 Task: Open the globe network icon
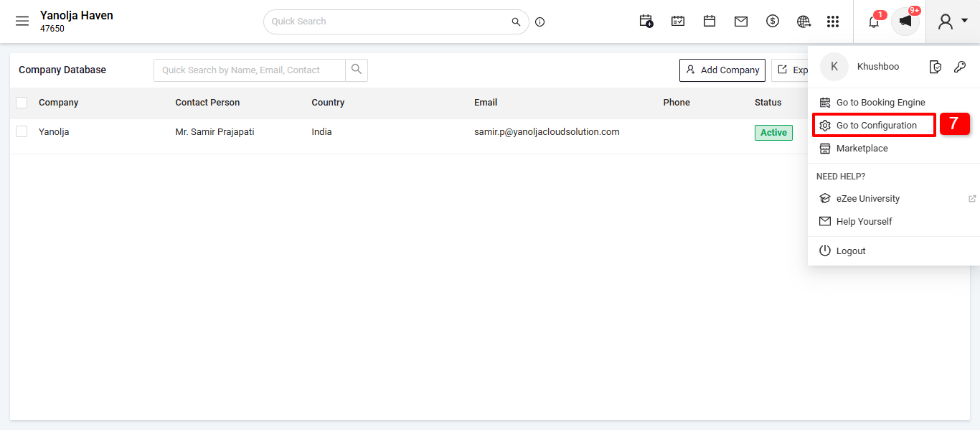pos(804,22)
